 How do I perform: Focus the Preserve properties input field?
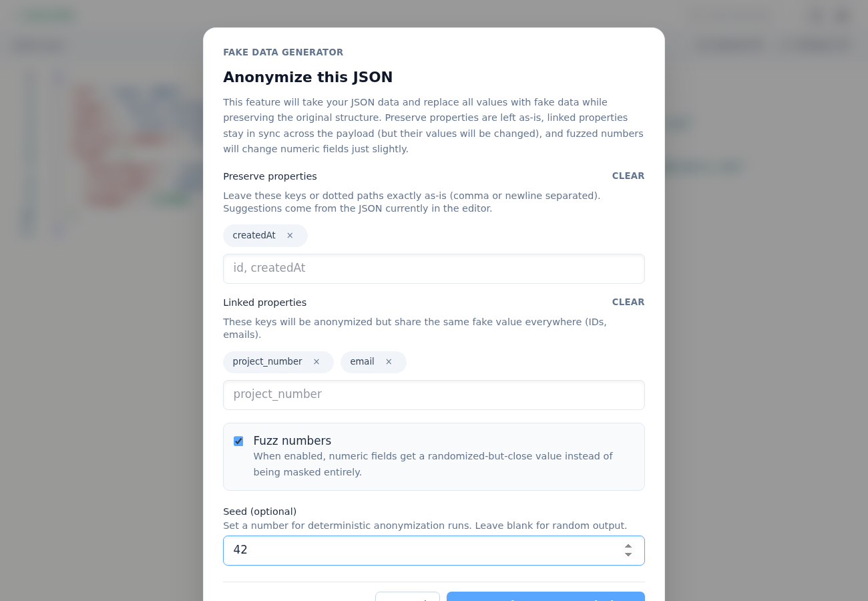click(434, 268)
